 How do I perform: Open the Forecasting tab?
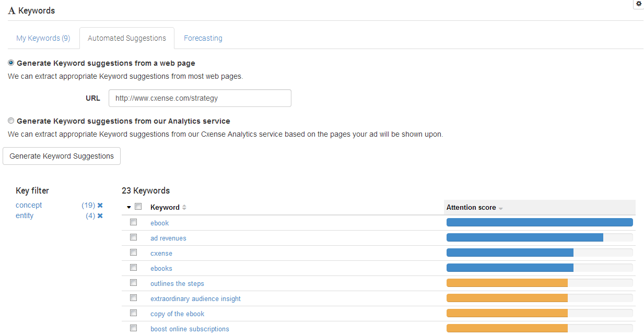click(203, 38)
